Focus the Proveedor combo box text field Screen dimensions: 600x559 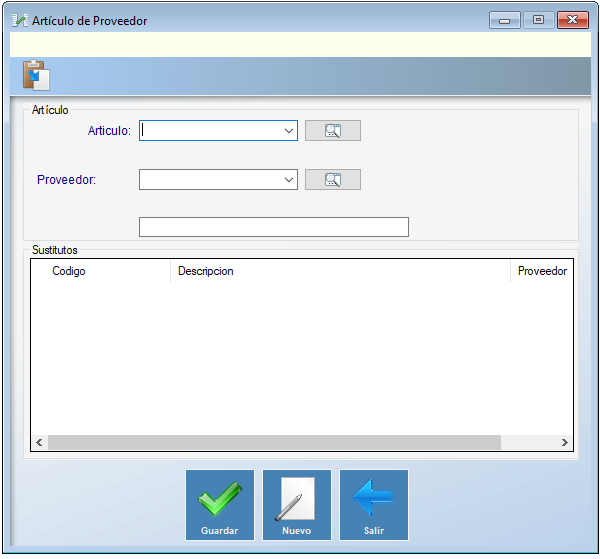coord(210,179)
